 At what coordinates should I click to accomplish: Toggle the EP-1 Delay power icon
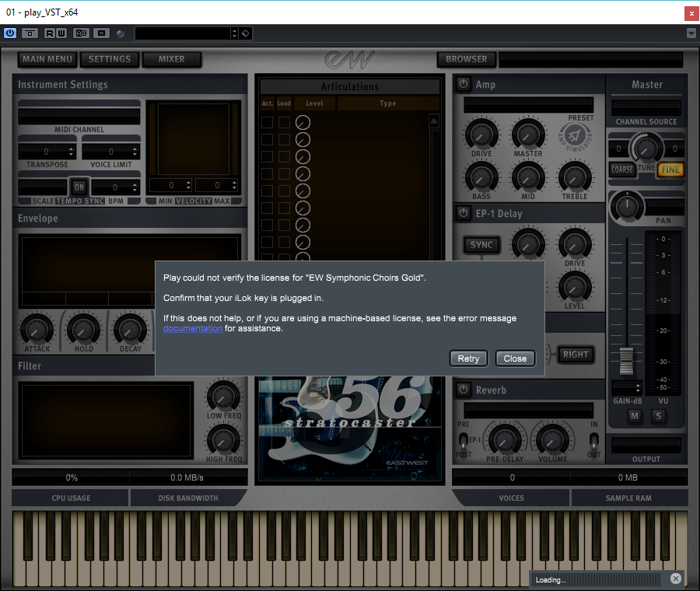(x=464, y=213)
